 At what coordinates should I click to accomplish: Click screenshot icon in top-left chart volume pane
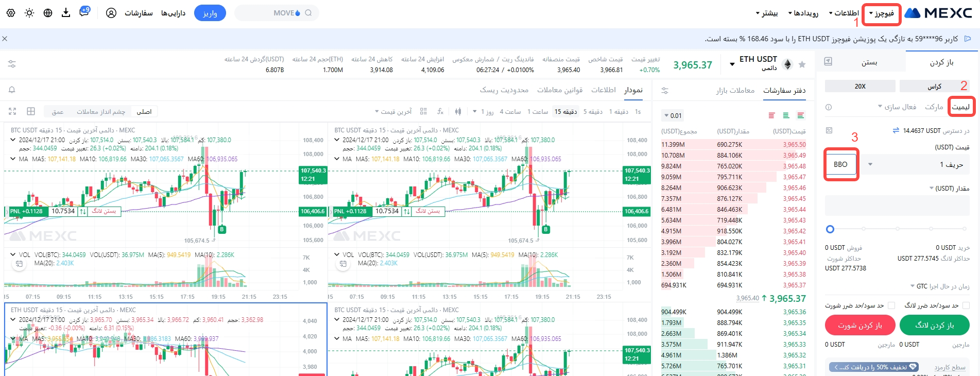pyautogui.click(x=19, y=264)
